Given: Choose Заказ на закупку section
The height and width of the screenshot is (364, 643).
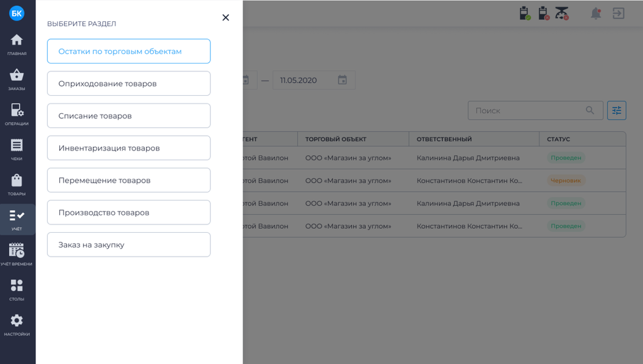Looking at the screenshot, I should pyautogui.click(x=129, y=244).
